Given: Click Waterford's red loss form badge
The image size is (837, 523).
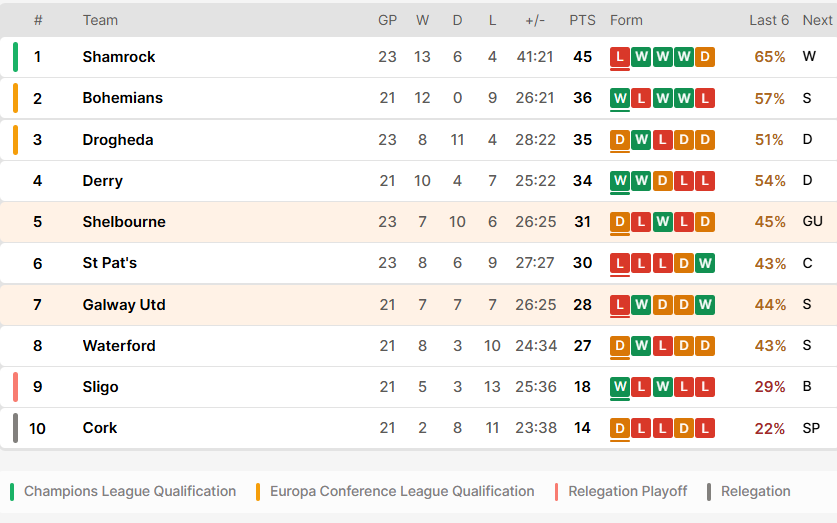Looking at the screenshot, I should click(x=662, y=346).
